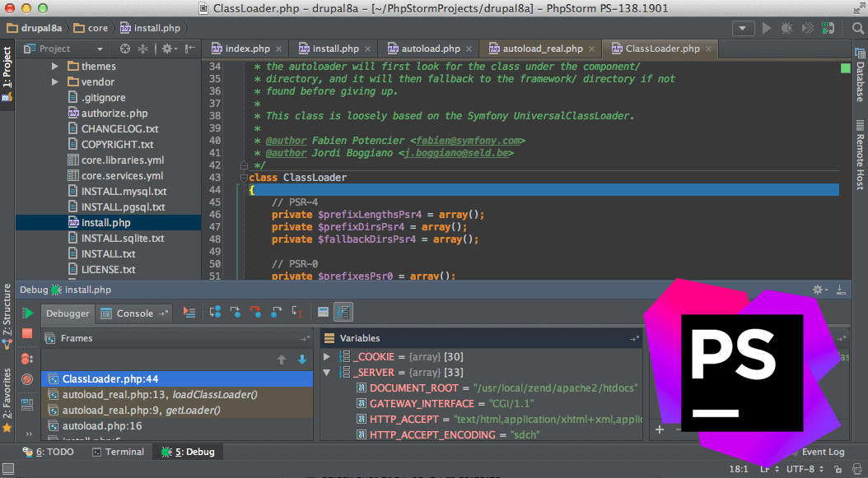
Task: Click Collapse All icon in Project panel
Action: tap(142, 49)
